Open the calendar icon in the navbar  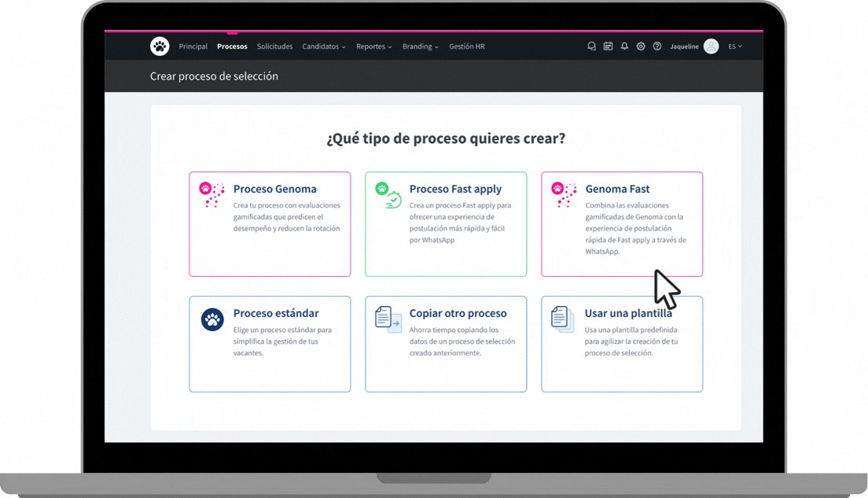tap(608, 46)
